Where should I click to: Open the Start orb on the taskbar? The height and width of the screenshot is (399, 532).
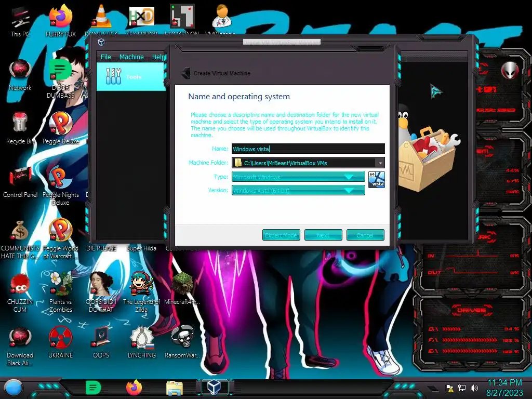[x=13, y=389]
